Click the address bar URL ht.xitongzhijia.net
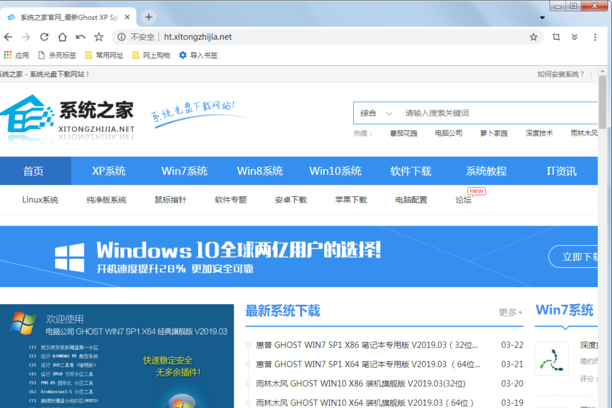Screen dimensions: 612x408 197,37
